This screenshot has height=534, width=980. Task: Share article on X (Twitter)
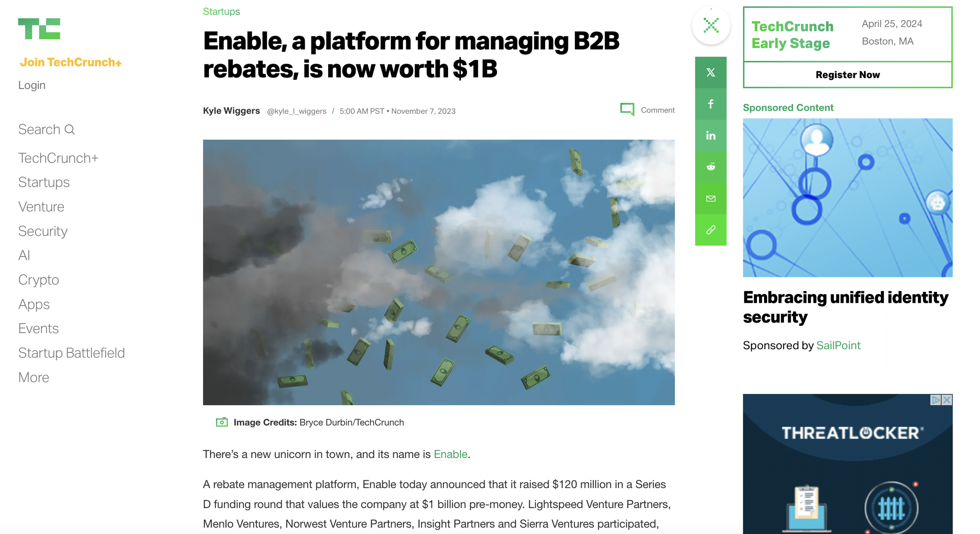coord(710,73)
